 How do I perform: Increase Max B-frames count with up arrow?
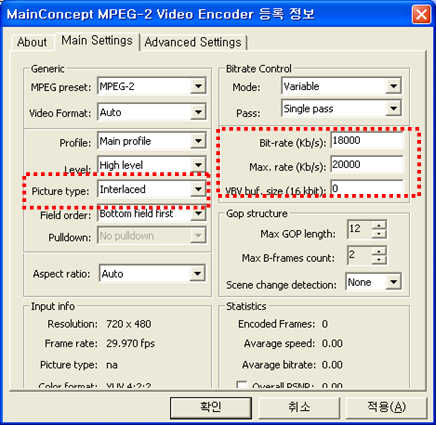379,251
